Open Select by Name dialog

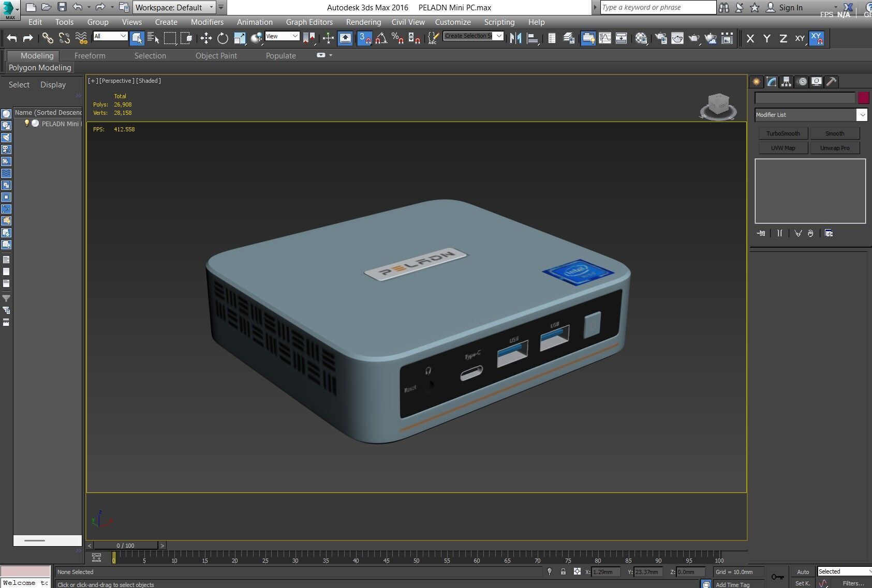(153, 38)
